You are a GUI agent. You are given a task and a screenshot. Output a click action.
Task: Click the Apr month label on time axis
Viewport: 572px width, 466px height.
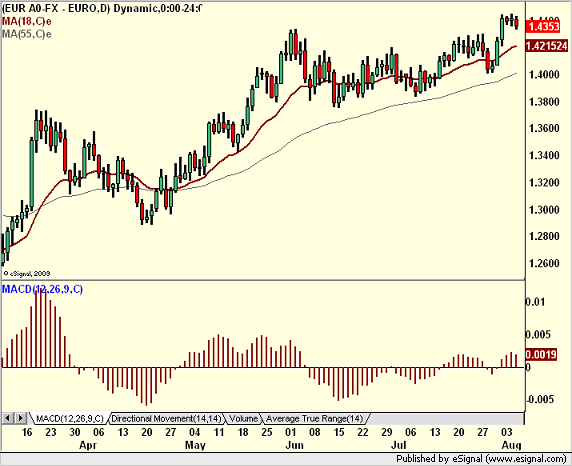coord(88,445)
